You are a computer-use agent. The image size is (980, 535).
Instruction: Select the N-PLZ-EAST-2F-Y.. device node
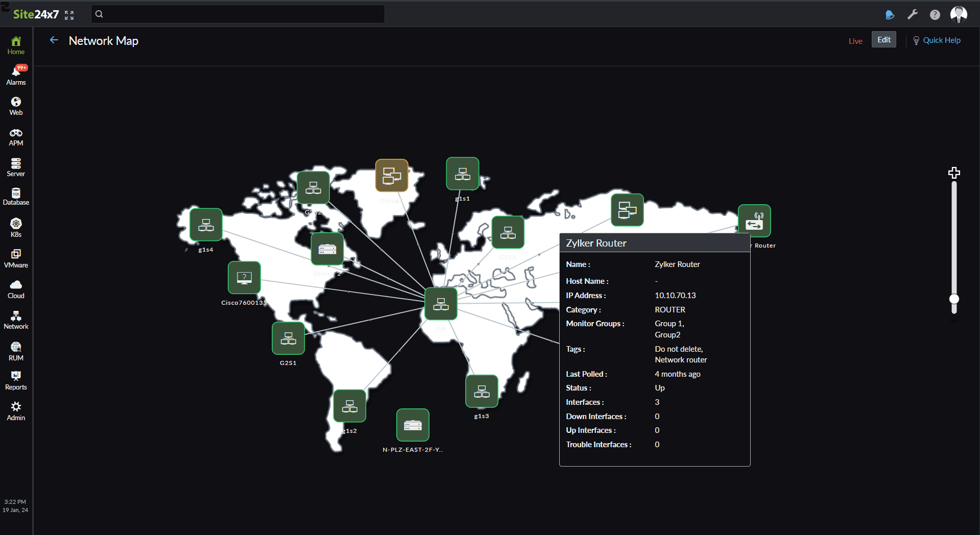pyautogui.click(x=413, y=425)
